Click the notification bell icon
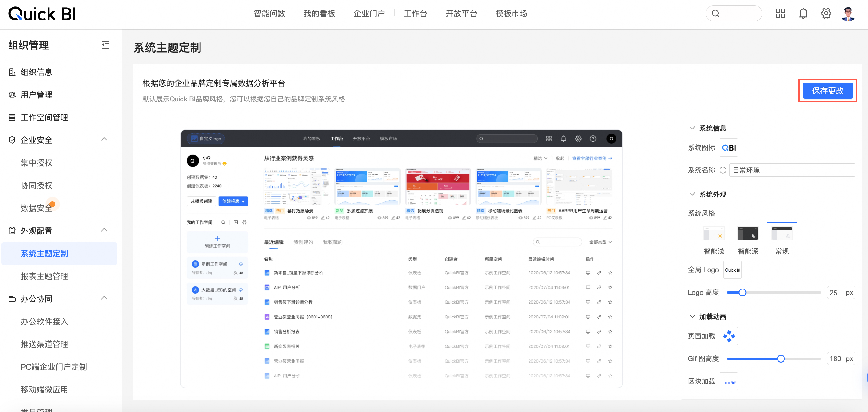This screenshot has width=868, height=412. [803, 14]
